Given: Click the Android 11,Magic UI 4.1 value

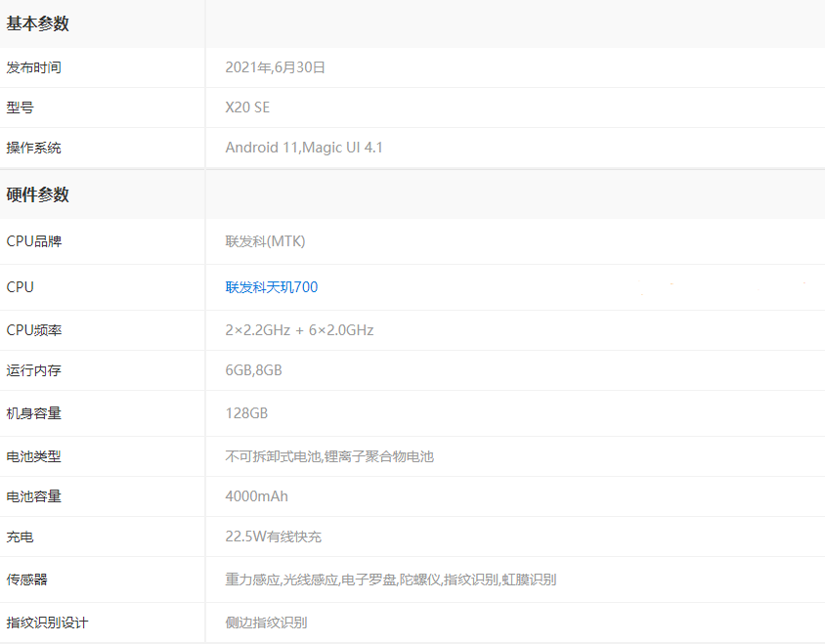Looking at the screenshot, I should pyautogui.click(x=304, y=148).
